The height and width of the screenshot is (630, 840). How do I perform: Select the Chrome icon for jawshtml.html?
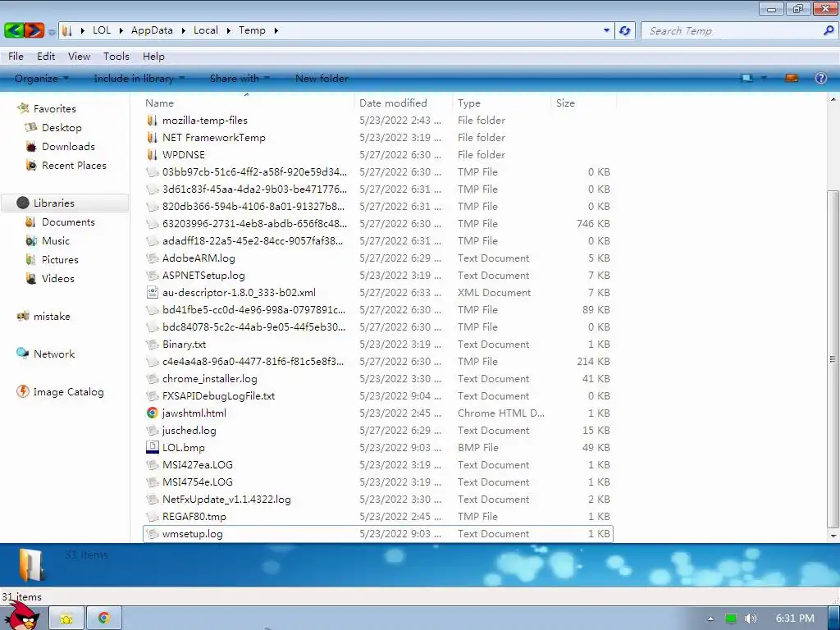[x=152, y=413]
